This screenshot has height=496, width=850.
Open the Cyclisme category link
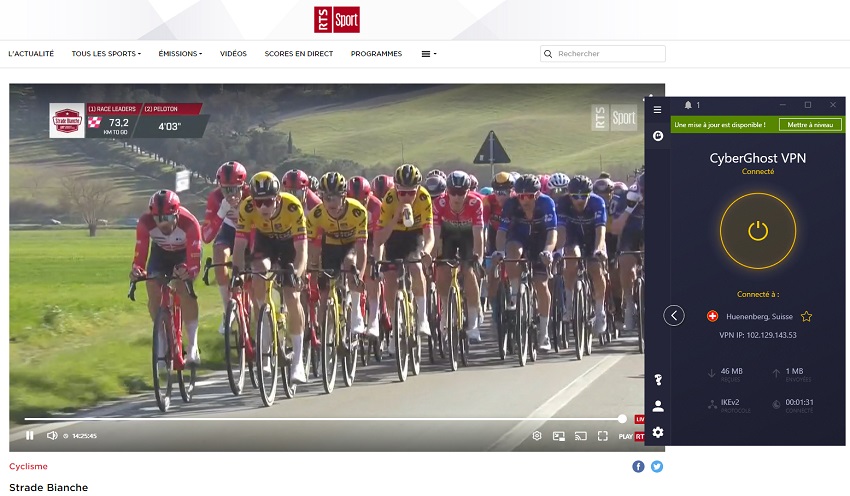tap(28, 466)
